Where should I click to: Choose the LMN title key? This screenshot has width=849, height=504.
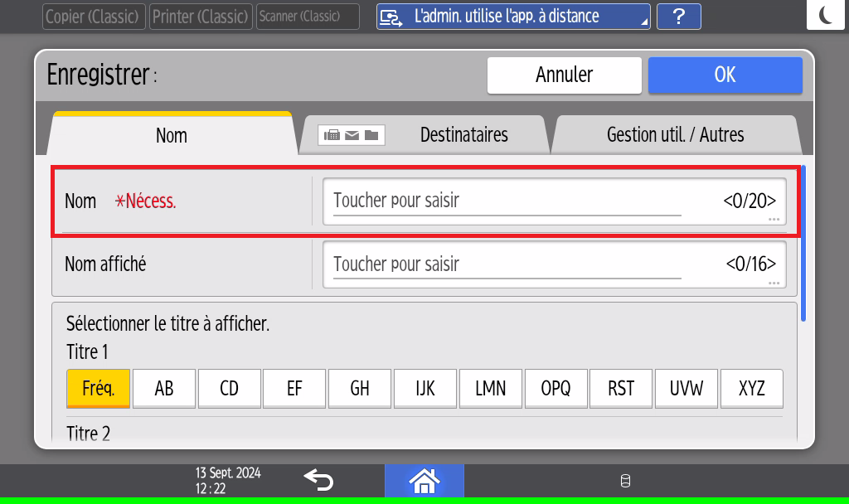490,388
